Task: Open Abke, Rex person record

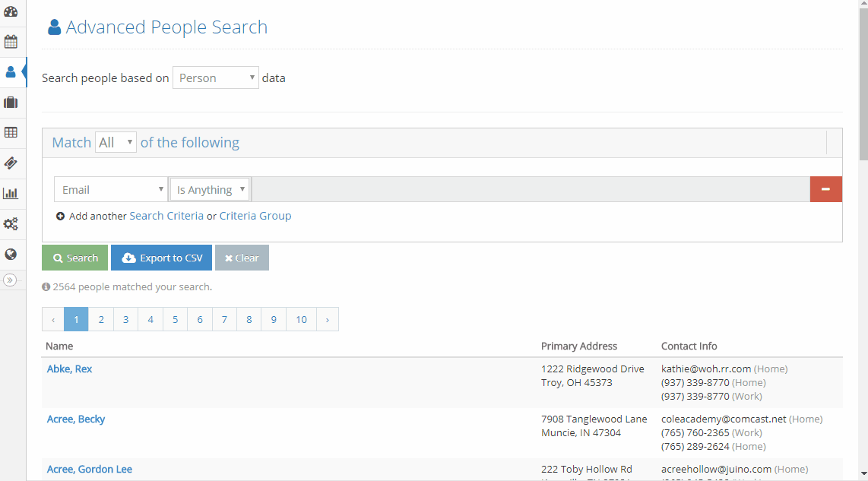Action: click(x=69, y=369)
